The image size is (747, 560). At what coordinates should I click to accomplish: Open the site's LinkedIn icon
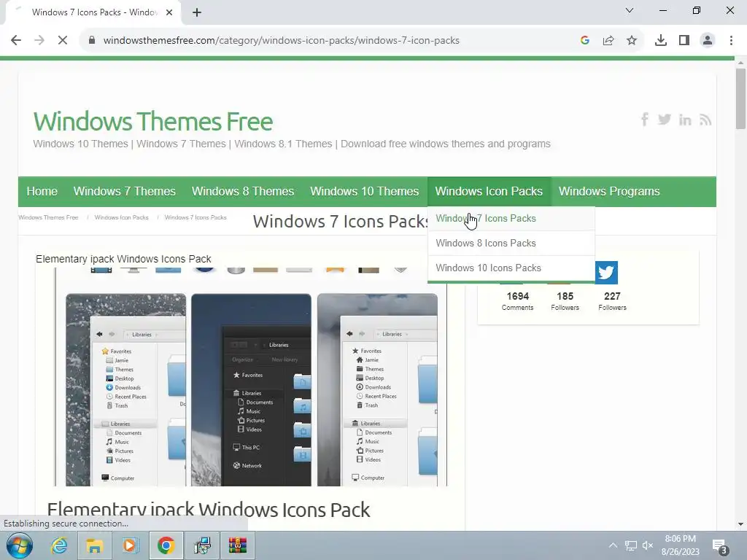685,120
